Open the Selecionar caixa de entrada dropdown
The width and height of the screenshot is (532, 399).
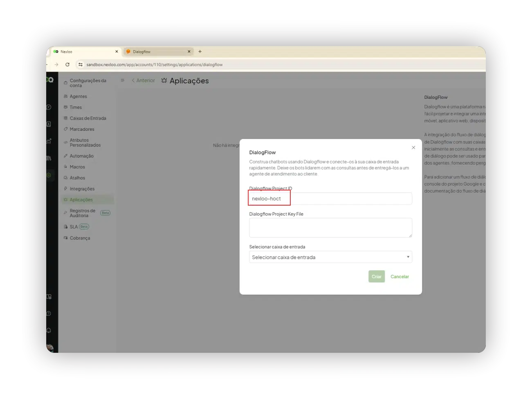[x=330, y=257]
